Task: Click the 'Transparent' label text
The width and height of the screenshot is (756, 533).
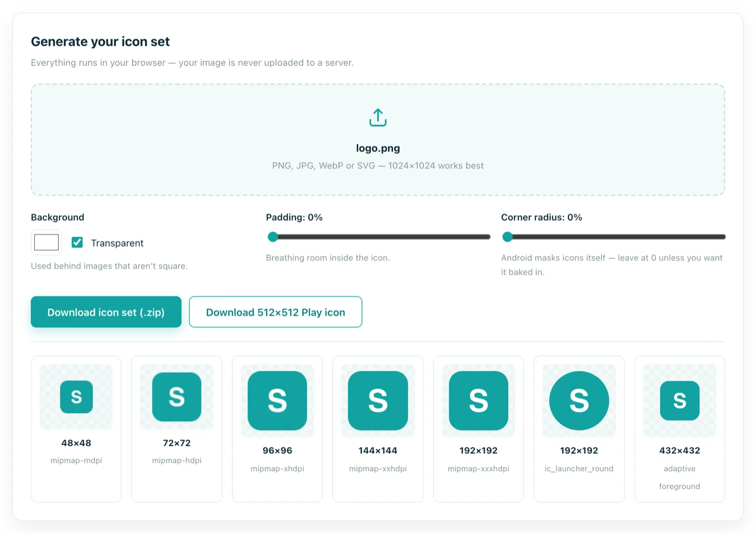Action: click(117, 243)
